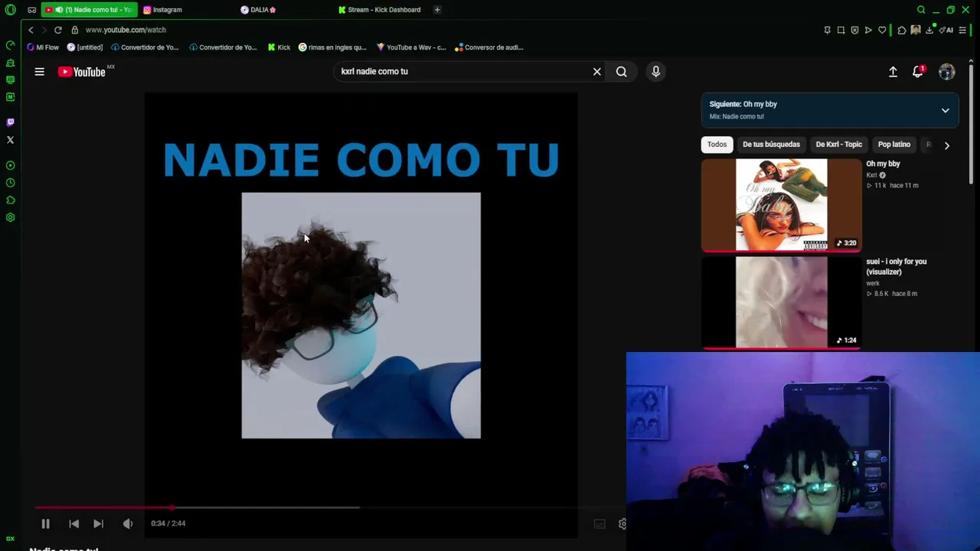Go back with the browser back arrow
The image size is (980, 551).
pos(31,30)
